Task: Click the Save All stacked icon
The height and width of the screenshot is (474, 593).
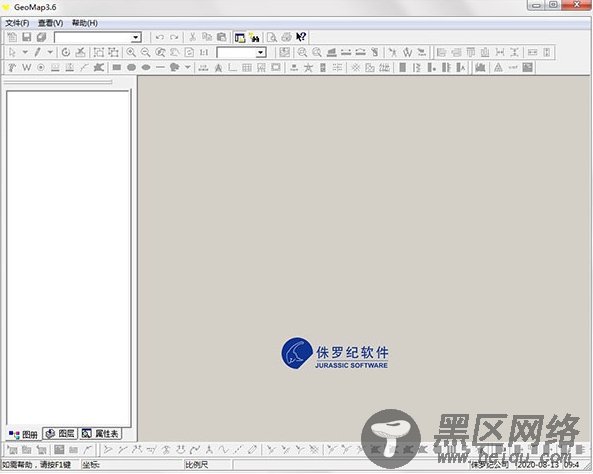Action: 41,37
